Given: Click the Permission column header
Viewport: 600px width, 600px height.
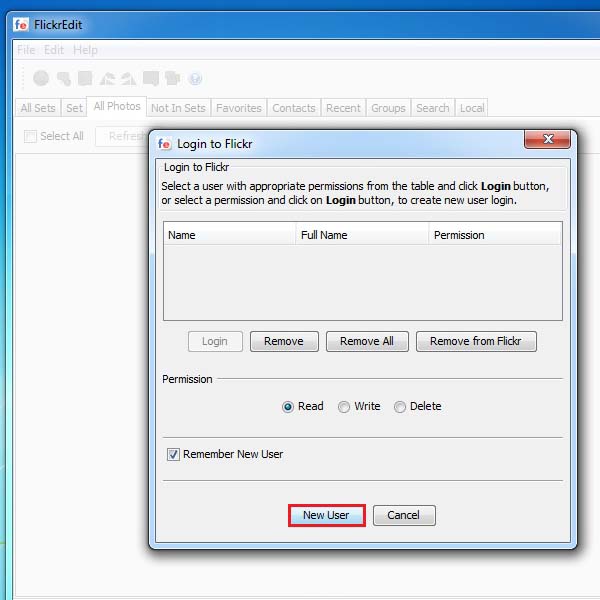Looking at the screenshot, I should pyautogui.click(x=495, y=235).
